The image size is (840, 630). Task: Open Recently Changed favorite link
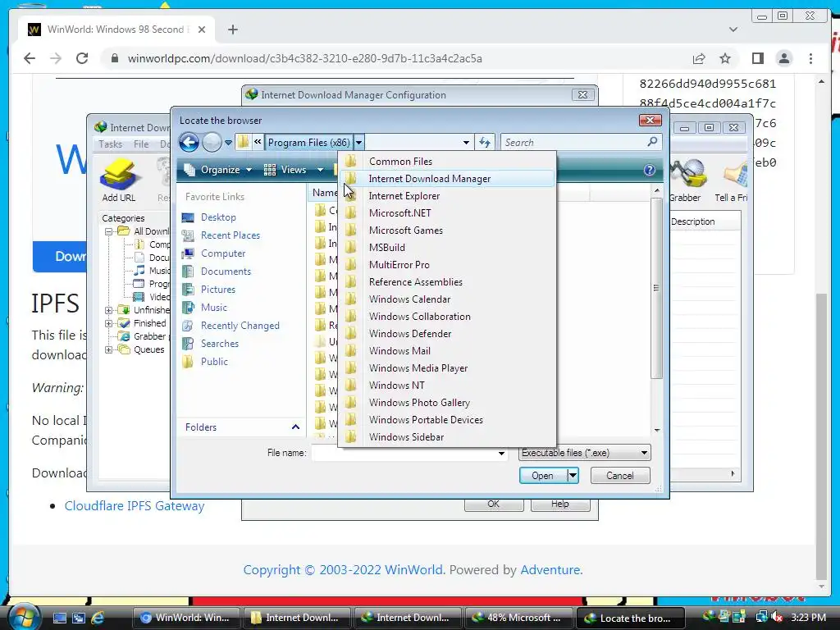point(240,326)
